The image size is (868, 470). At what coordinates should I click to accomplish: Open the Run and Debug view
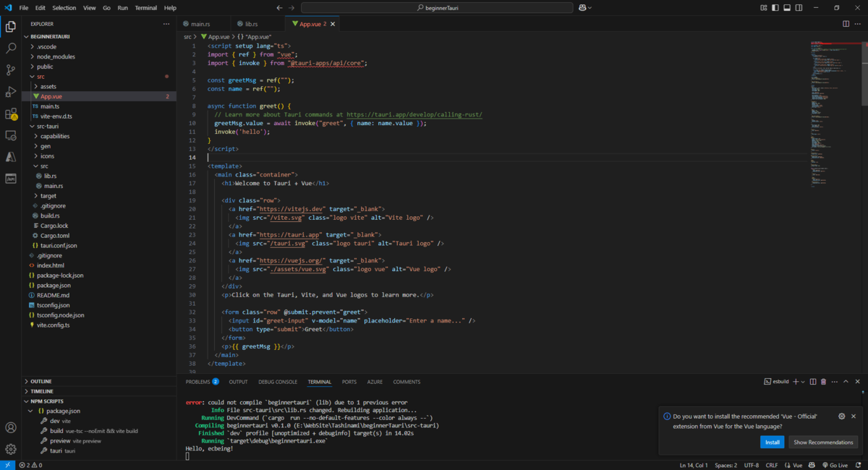pyautogui.click(x=11, y=92)
